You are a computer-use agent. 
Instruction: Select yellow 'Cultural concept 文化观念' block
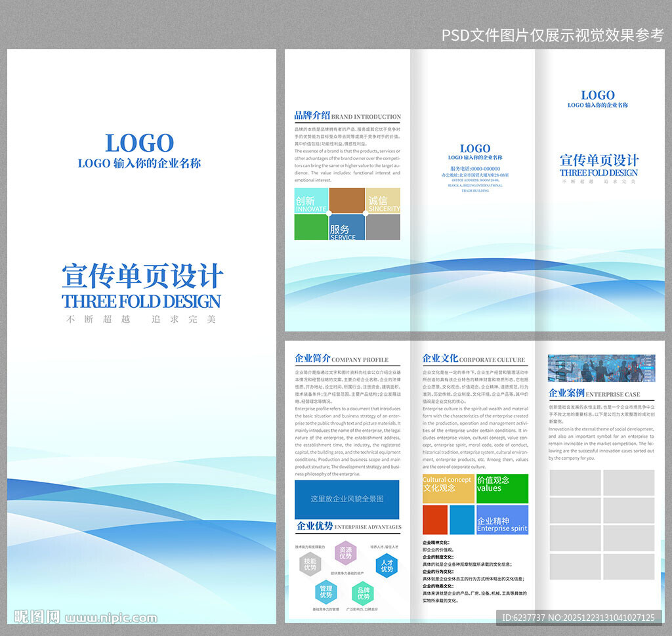click(448, 488)
